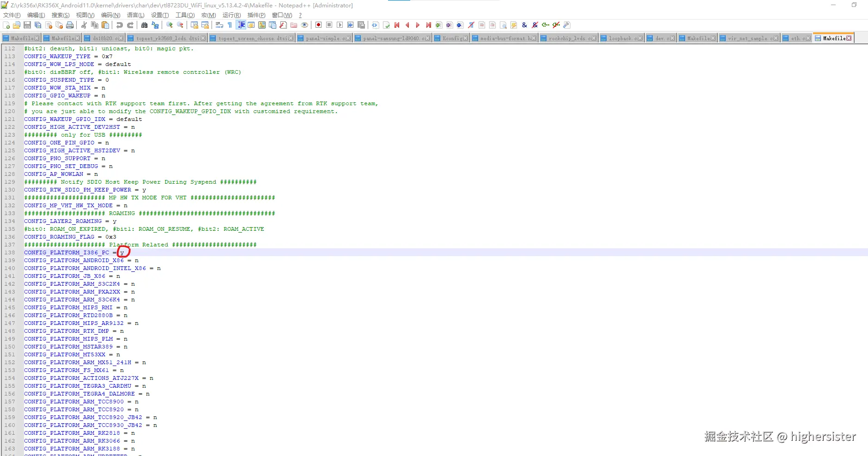Open the 搜索(S) menu
This screenshot has width=868, height=456.
pyautogui.click(x=61, y=15)
